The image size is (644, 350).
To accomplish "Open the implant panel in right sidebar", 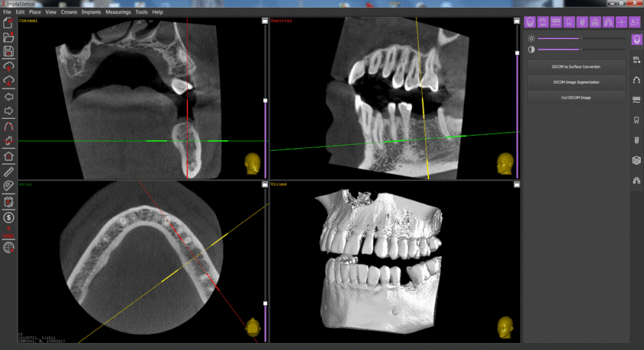I will coord(636,140).
